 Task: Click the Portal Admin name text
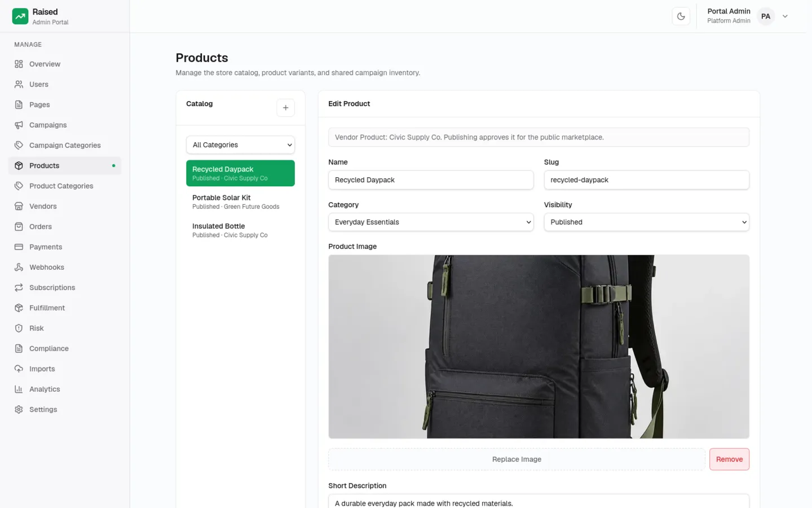click(729, 11)
